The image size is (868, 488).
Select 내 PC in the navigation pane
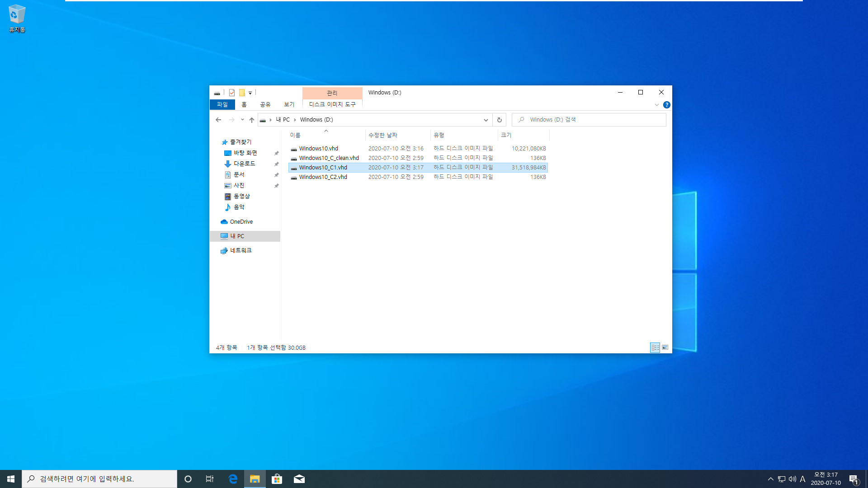pos(245,236)
